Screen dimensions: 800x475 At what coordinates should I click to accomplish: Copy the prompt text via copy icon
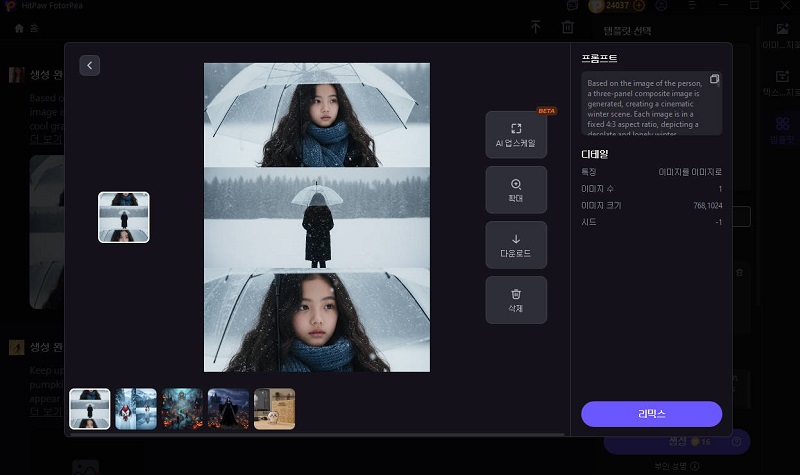[714, 79]
